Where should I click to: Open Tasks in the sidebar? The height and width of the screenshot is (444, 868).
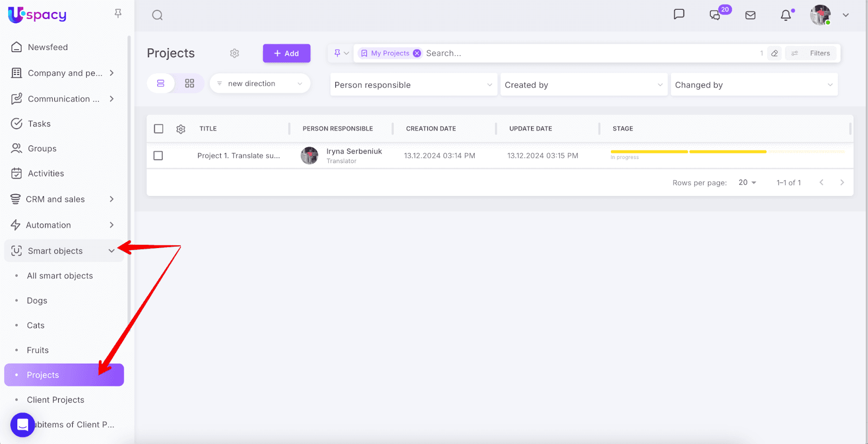(39, 124)
